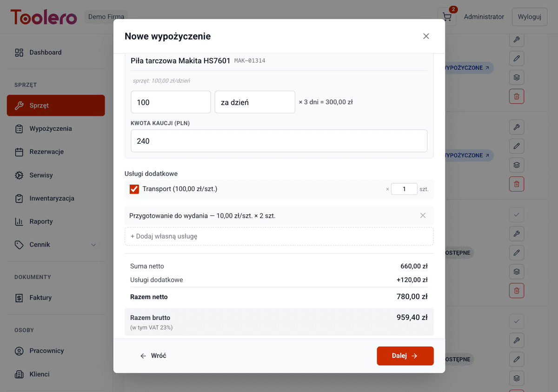Click the Serwisy gear icon

[x=19, y=175]
